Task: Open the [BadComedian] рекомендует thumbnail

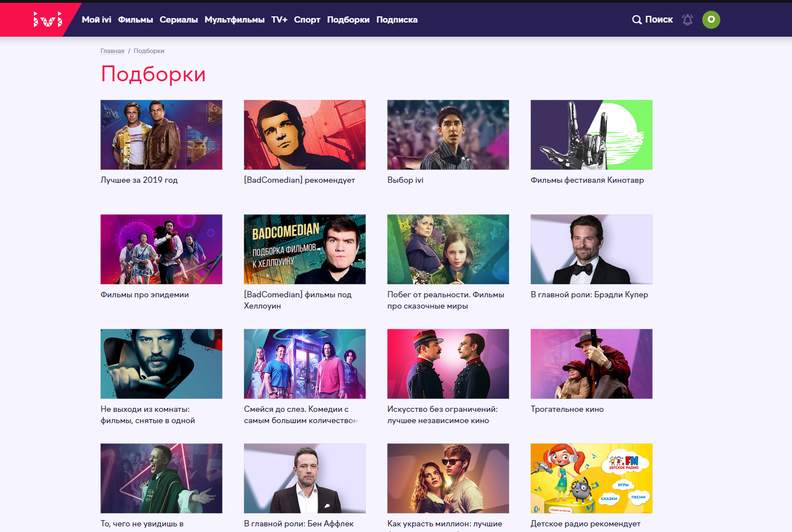Action: pos(305,135)
